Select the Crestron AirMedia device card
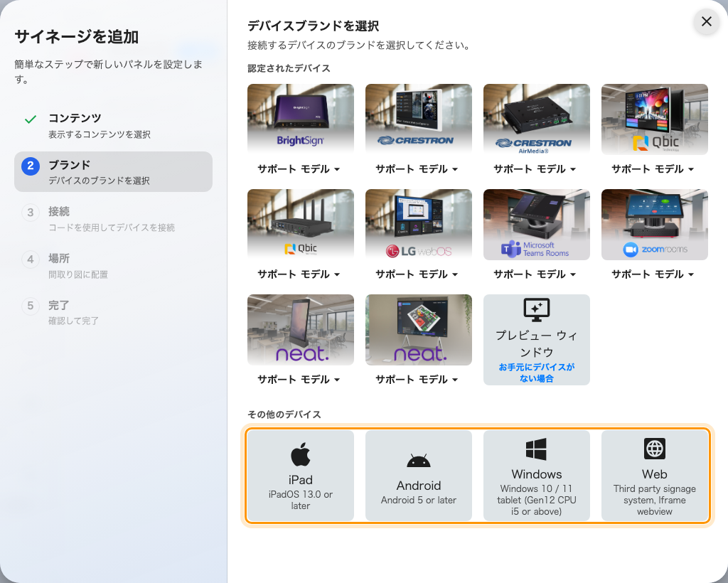728x583 pixels. click(536, 119)
